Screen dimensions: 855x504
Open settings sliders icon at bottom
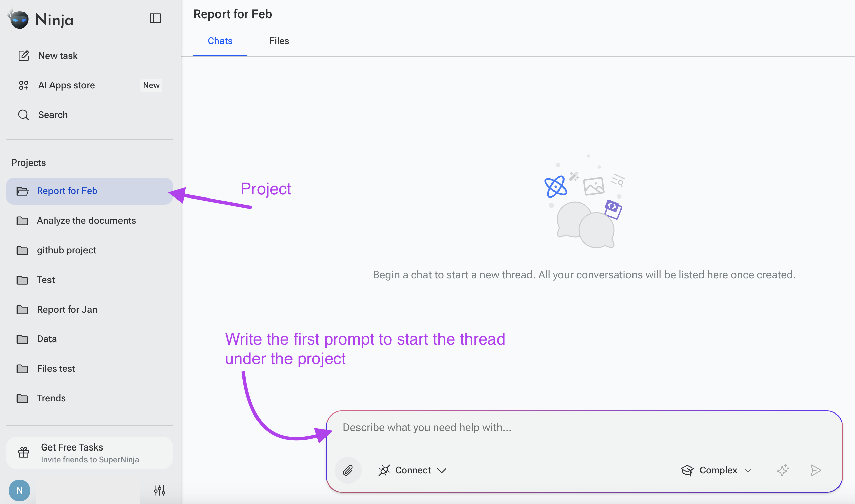click(x=159, y=491)
